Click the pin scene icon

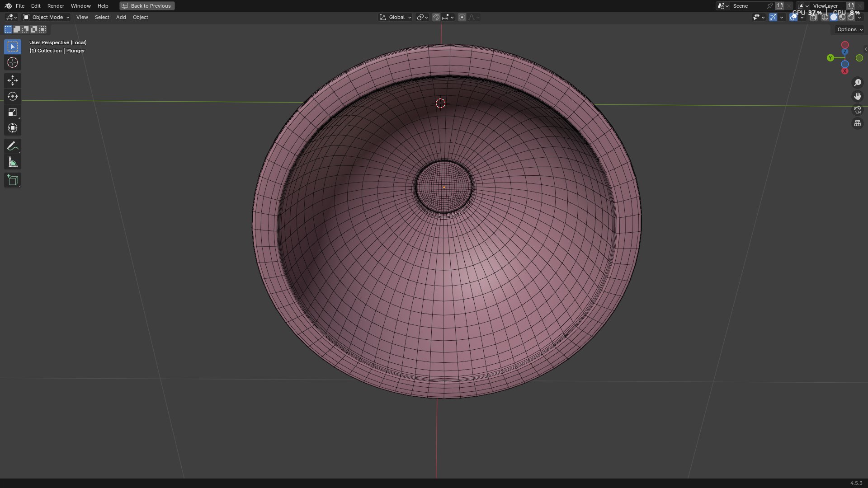pos(769,6)
